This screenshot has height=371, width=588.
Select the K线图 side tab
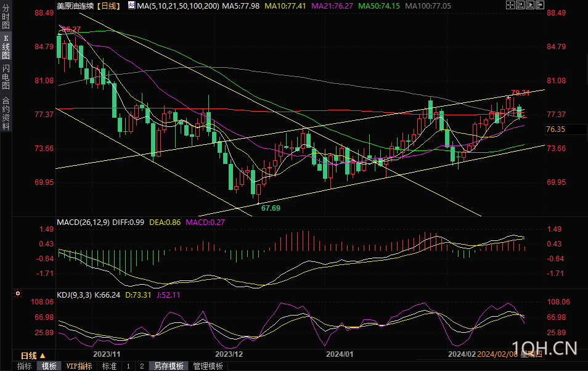[6, 46]
